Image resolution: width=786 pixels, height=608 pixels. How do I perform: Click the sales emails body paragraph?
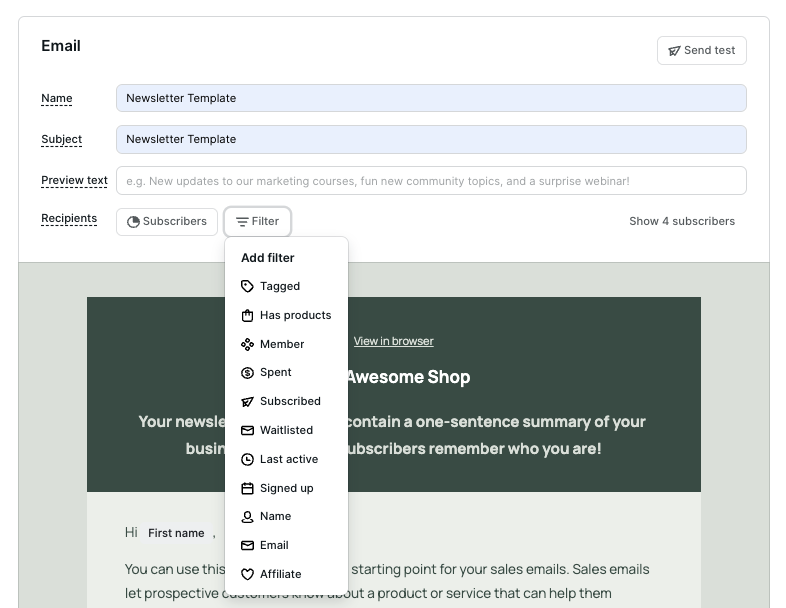[x=387, y=581]
